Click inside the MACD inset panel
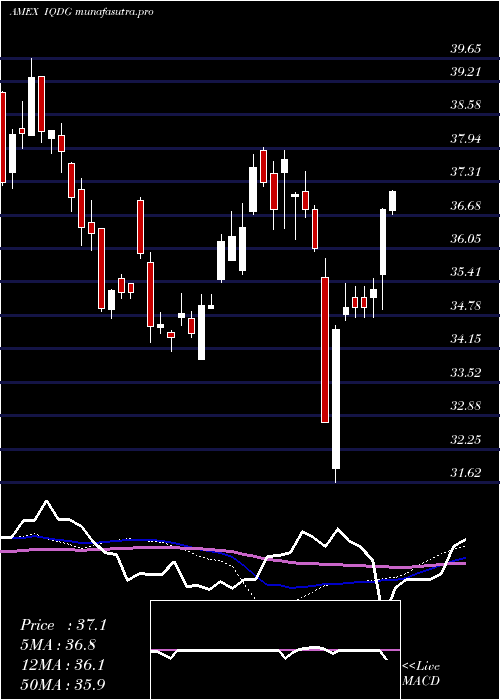Screen dimensions: 500x700 [x=275, y=650]
